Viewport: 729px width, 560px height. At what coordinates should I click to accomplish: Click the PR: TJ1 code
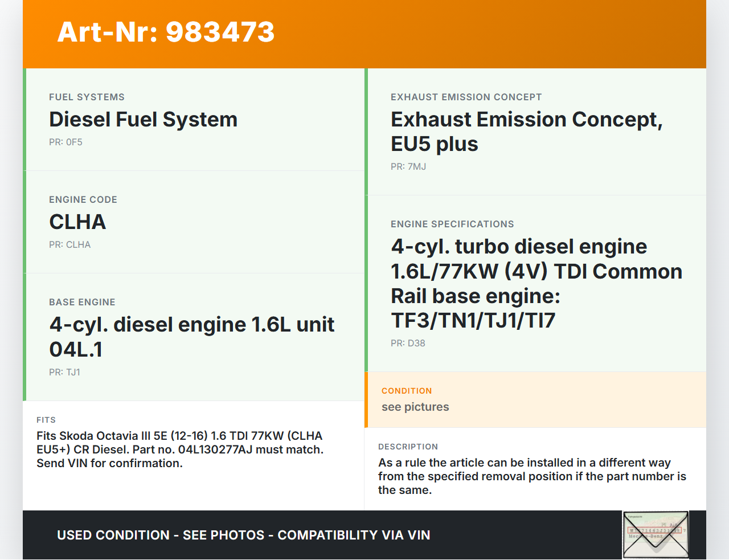pos(64,373)
